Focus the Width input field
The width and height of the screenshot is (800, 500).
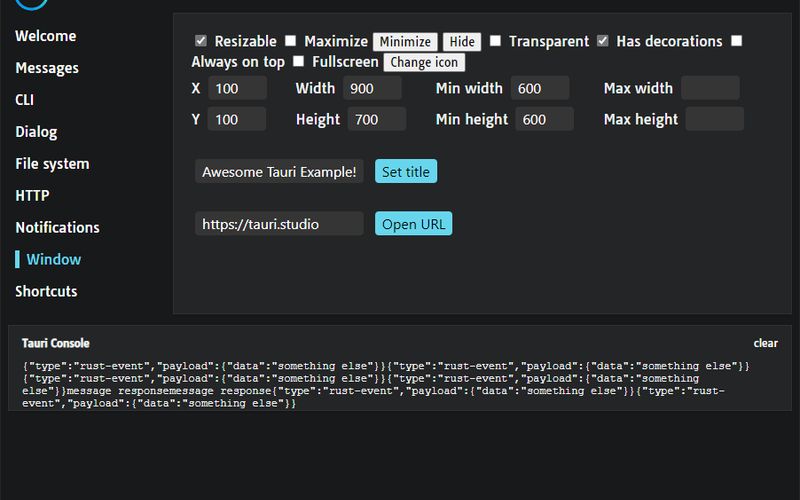pyautogui.click(x=372, y=88)
